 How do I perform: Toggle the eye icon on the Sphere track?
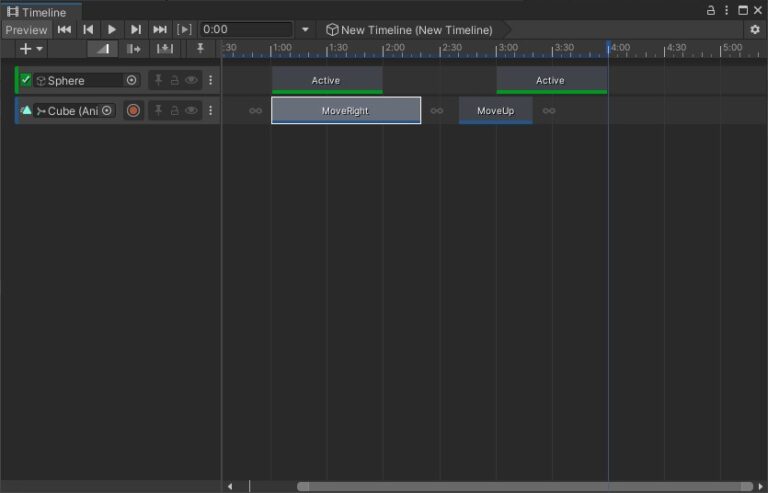191,80
